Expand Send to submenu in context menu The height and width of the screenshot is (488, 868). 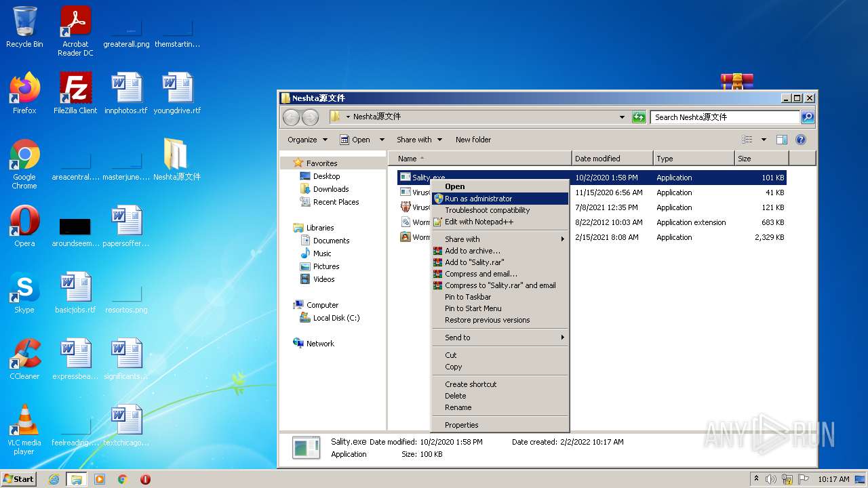tap(500, 338)
